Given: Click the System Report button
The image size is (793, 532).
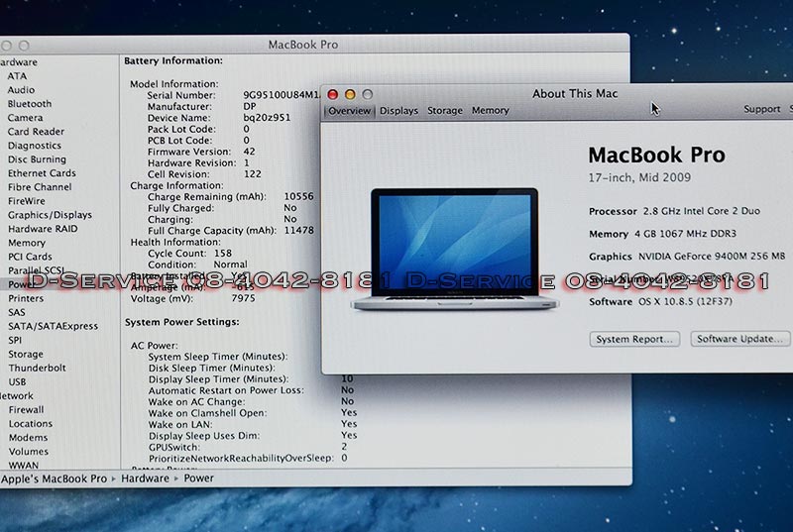Looking at the screenshot, I should click(x=634, y=339).
